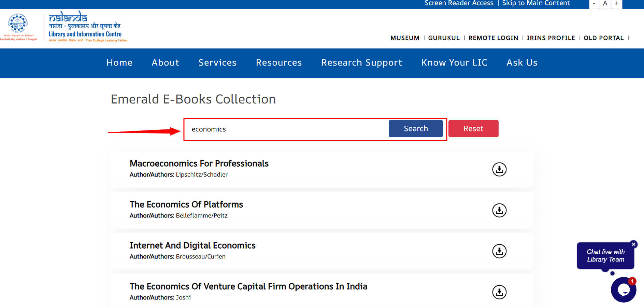The image size is (644, 307).
Task: Increase font size with plus button
Action: pyautogui.click(x=617, y=3)
